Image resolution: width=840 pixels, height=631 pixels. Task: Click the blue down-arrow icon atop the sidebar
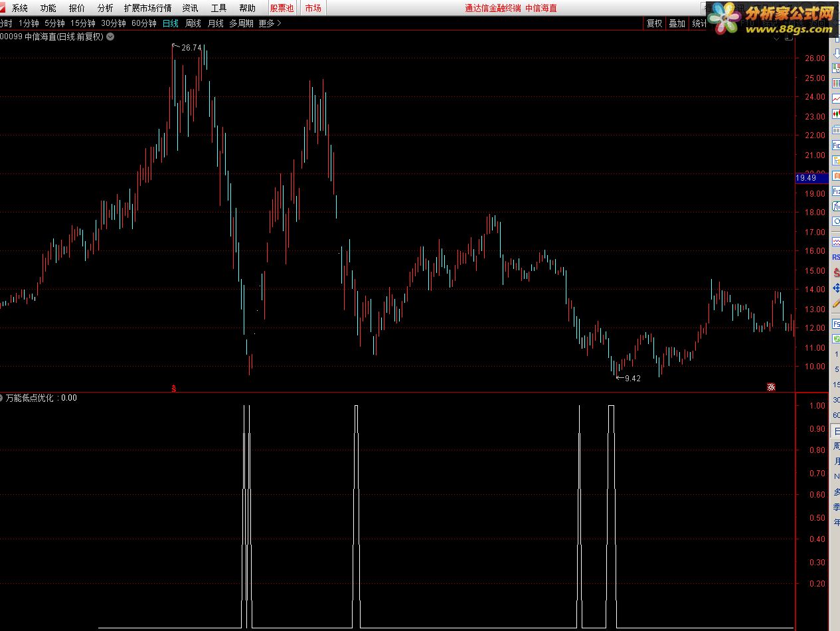click(x=836, y=53)
